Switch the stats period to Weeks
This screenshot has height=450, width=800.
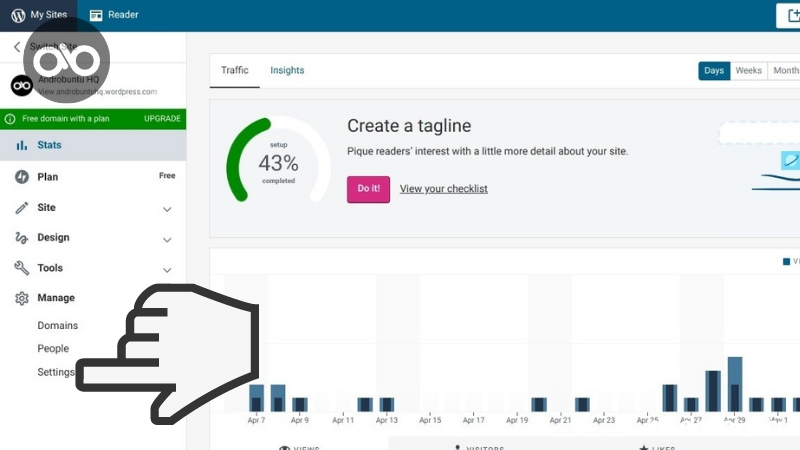(748, 71)
